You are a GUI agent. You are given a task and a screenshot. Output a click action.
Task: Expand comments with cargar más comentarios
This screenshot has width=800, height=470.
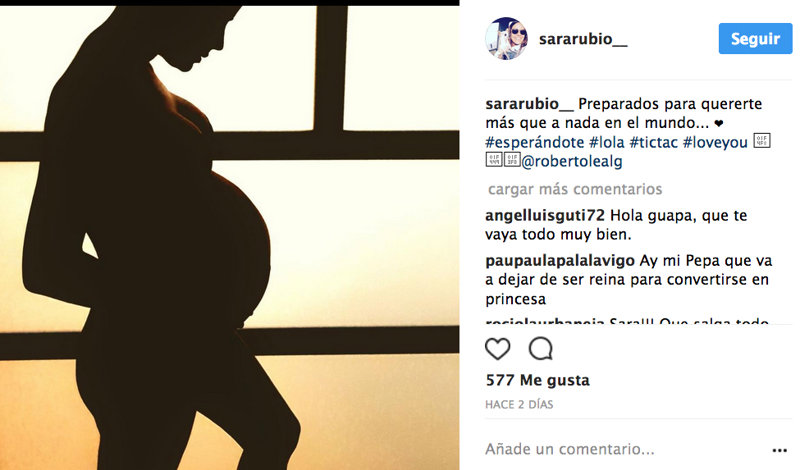point(575,189)
